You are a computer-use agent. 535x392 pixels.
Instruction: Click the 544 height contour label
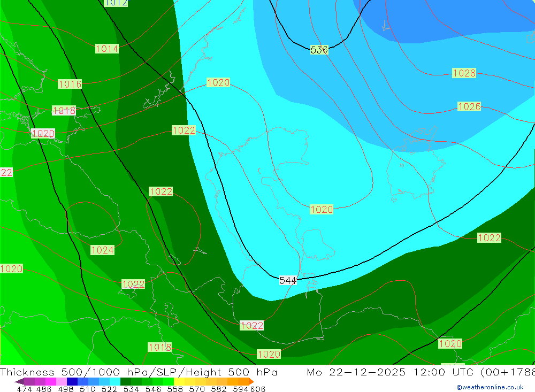(288, 280)
